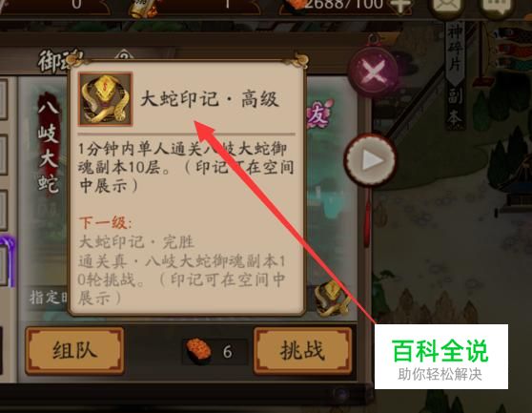This screenshot has width=532, height=413.
Task: Click the golden snake emblem in tooltip
Action: point(106,99)
